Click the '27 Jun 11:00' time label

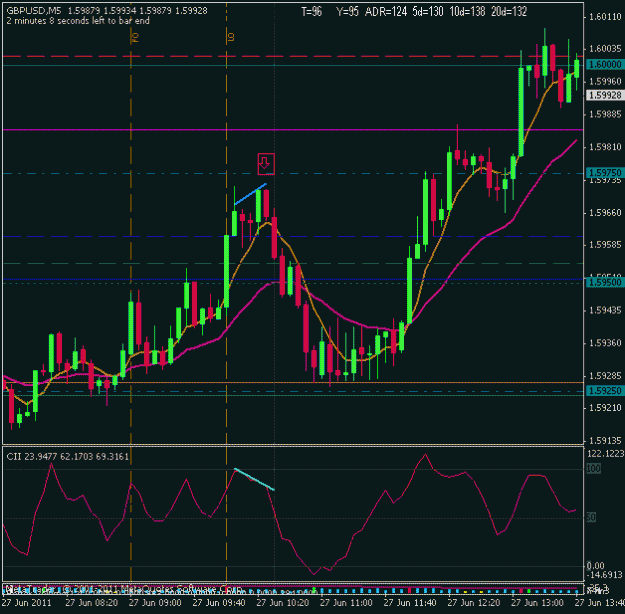click(x=346, y=602)
